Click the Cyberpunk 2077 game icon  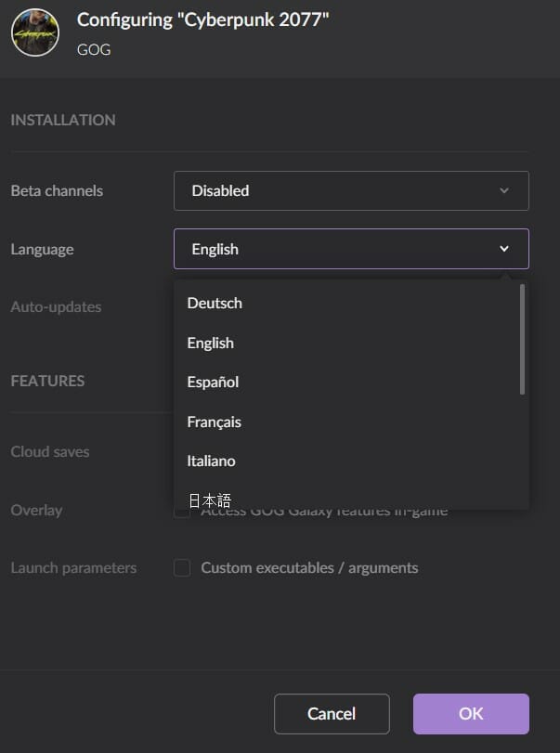tap(34, 32)
